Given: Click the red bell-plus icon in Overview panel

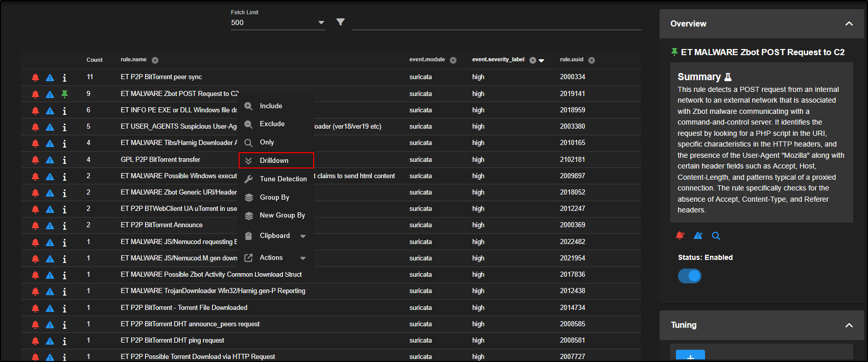Looking at the screenshot, I should [x=680, y=235].
